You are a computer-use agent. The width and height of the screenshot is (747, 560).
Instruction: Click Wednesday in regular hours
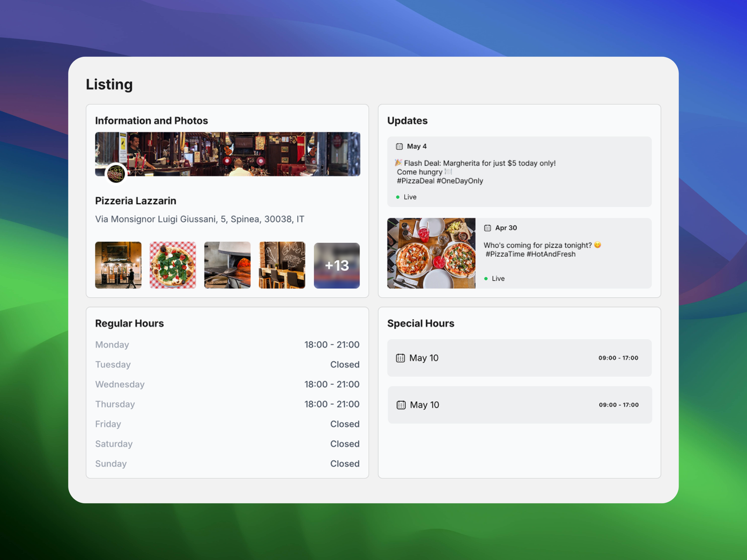(120, 385)
